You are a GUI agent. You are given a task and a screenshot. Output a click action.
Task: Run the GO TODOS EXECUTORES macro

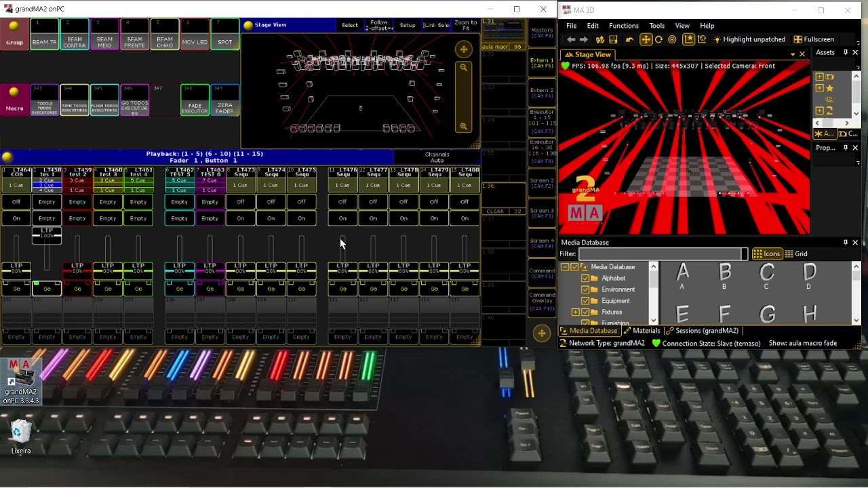tap(134, 100)
